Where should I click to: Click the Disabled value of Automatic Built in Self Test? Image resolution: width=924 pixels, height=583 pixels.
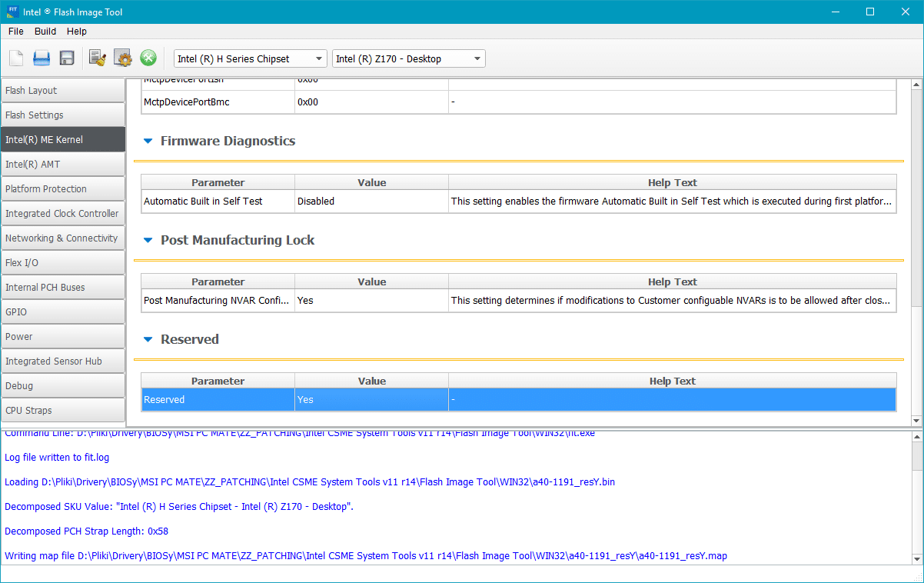(x=372, y=202)
